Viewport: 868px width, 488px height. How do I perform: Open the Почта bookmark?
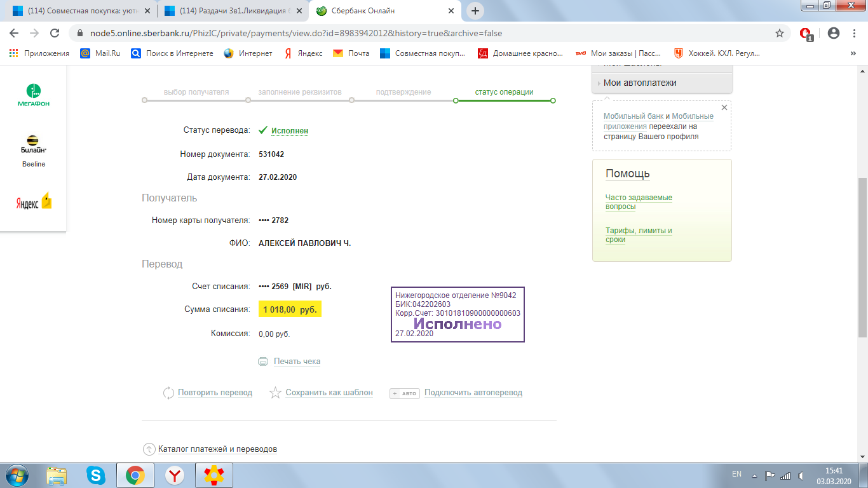click(x=351, y=53)
